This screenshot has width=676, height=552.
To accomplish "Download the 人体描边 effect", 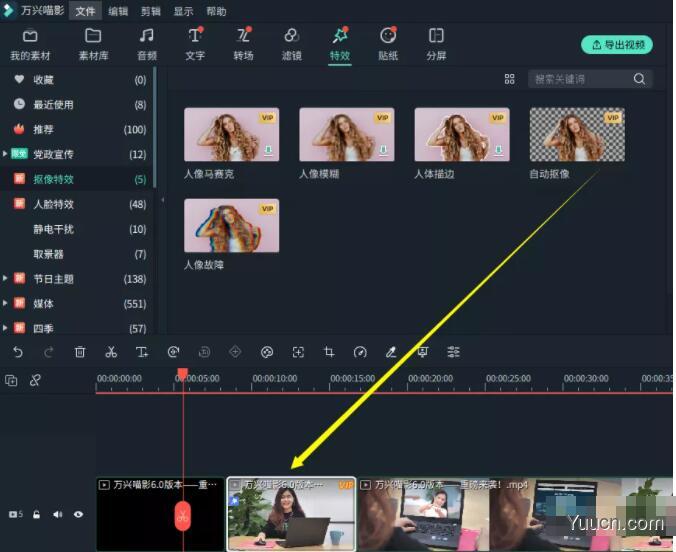I will 498,150.
